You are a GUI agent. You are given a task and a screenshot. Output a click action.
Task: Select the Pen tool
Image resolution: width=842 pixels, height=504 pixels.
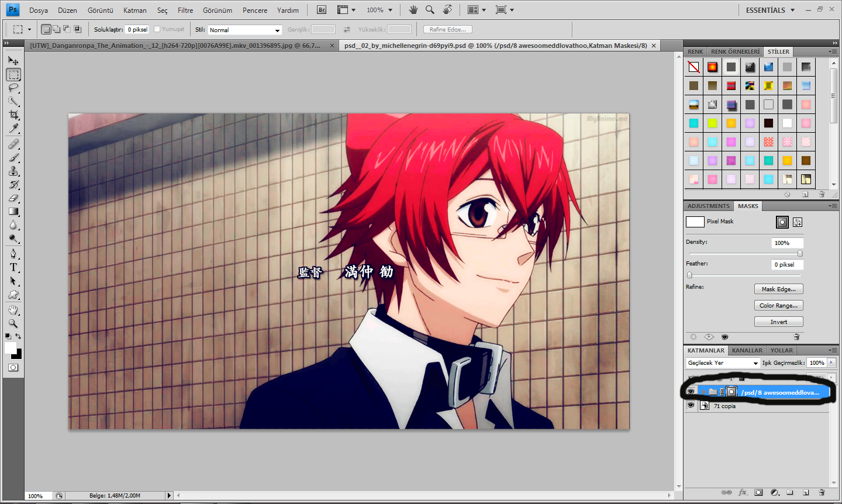[13, 254]
